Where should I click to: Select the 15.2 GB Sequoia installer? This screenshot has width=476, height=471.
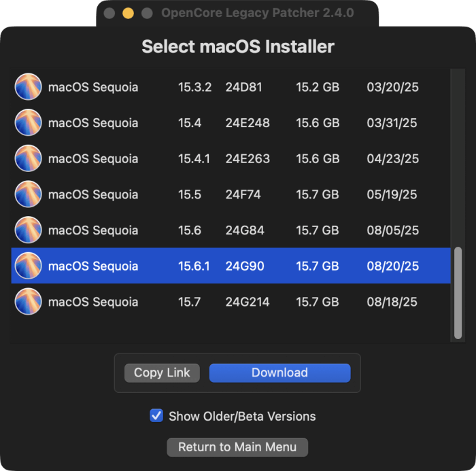231,87
